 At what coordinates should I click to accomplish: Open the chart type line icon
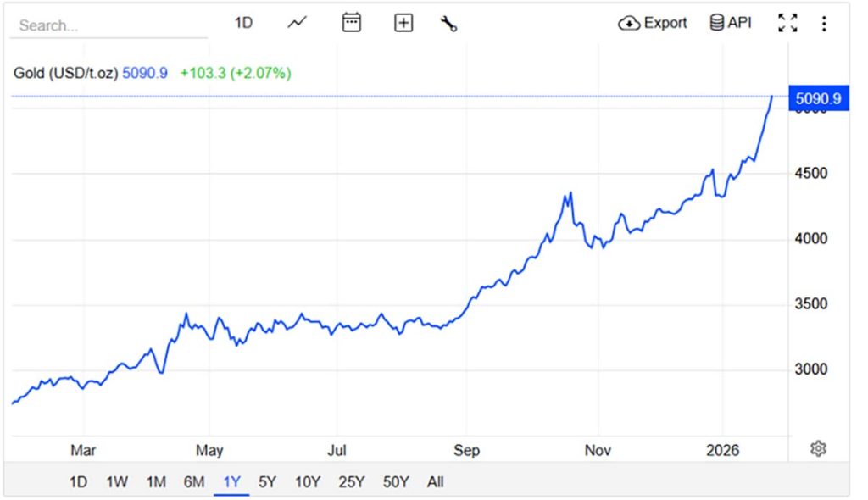[x=296, y=23]
